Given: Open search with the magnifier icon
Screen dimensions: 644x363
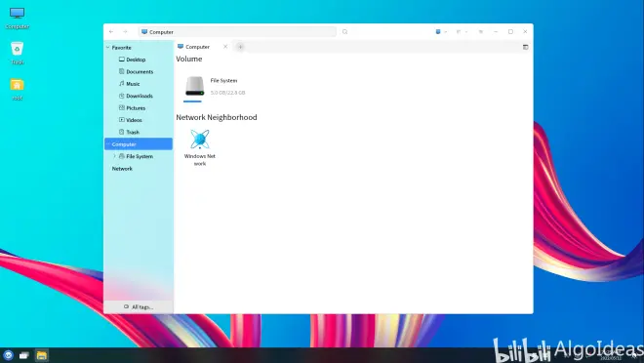Looking at the screenshot, I should (345, 31).
